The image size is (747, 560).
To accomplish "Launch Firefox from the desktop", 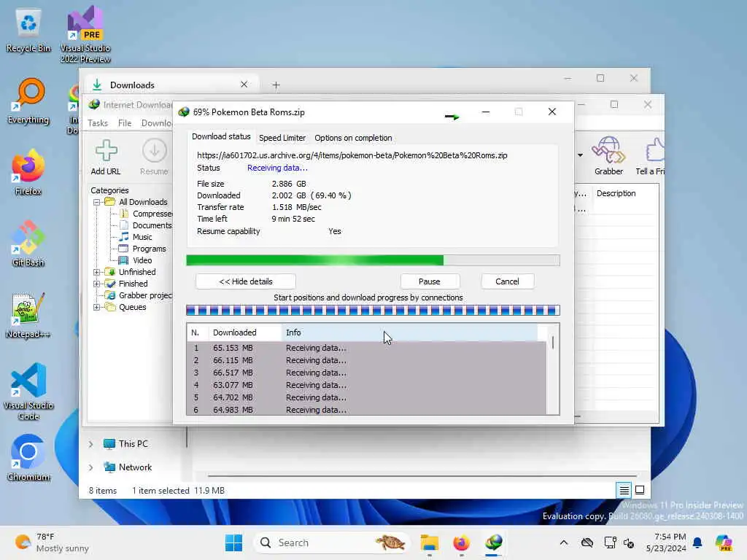I will click(28, 172).
